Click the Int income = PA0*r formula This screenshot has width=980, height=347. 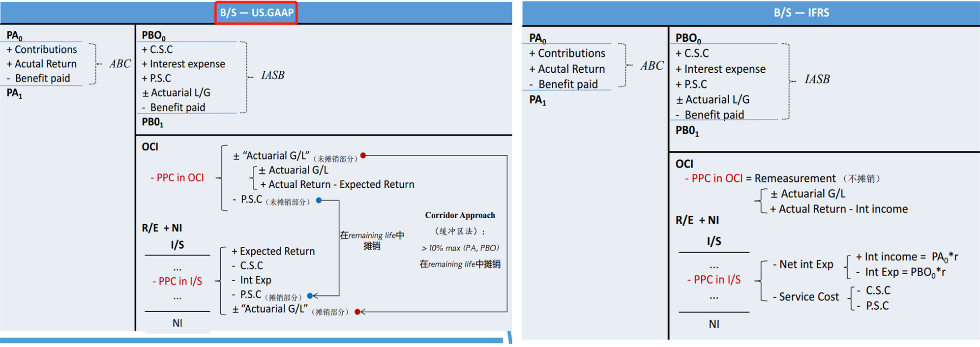click(906, 257)
